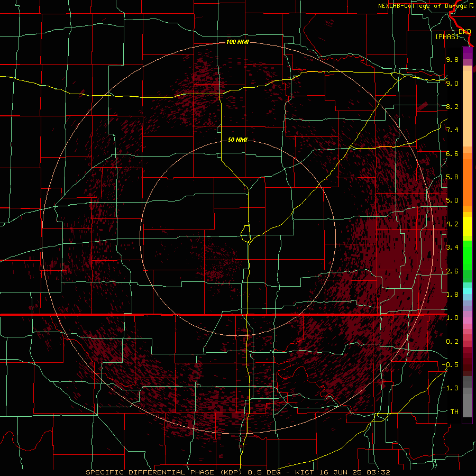Click the gray bottom segment of color bar

(467, 402)
